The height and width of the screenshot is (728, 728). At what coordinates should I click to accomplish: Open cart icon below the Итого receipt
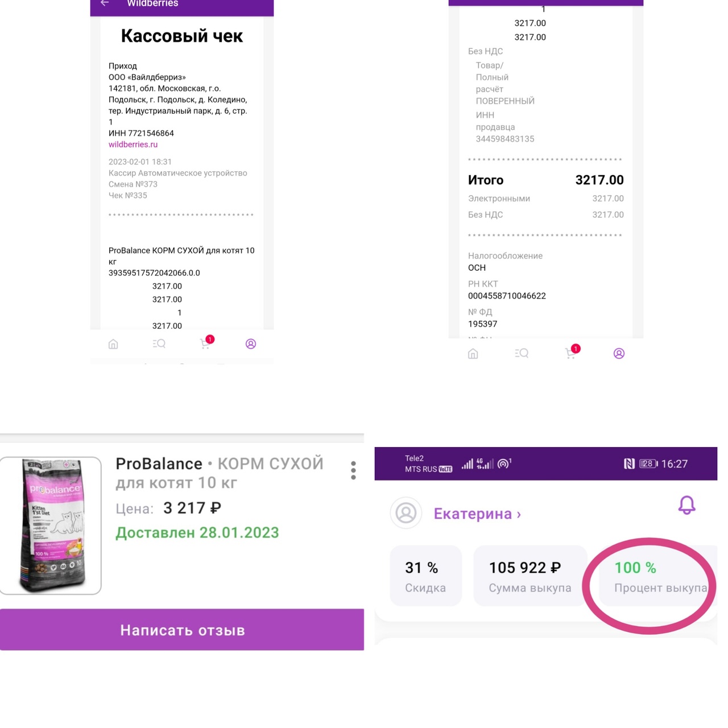coord(570,353)
